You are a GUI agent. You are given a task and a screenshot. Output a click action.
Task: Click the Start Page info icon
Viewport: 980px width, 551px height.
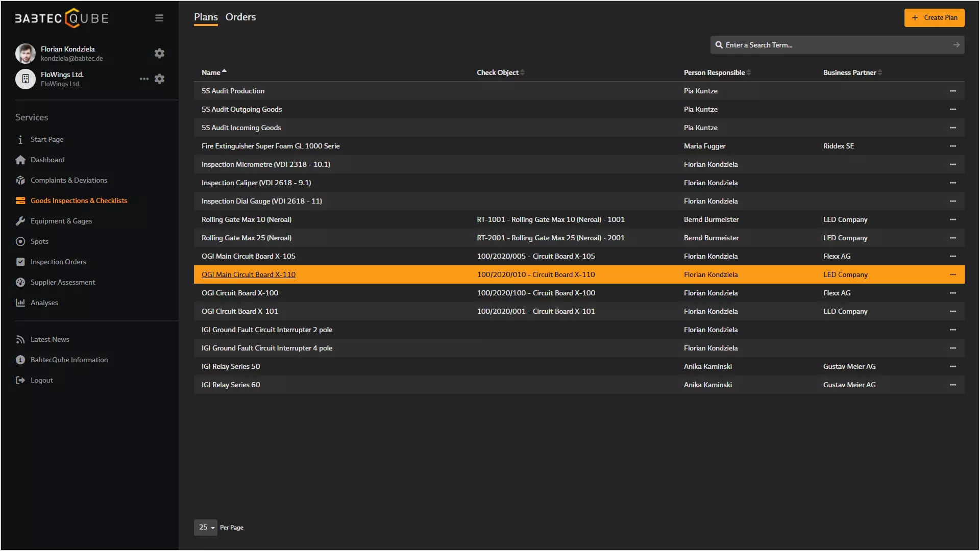click(x=20, y=139)
